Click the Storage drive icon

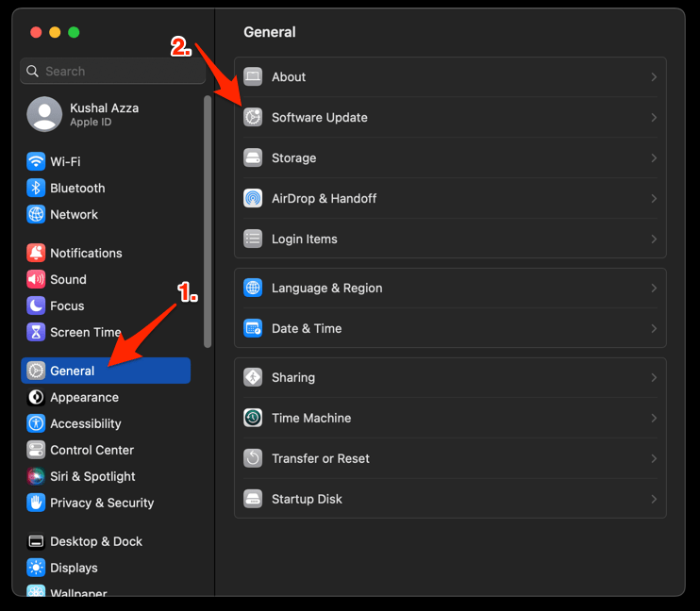(253, 158)
